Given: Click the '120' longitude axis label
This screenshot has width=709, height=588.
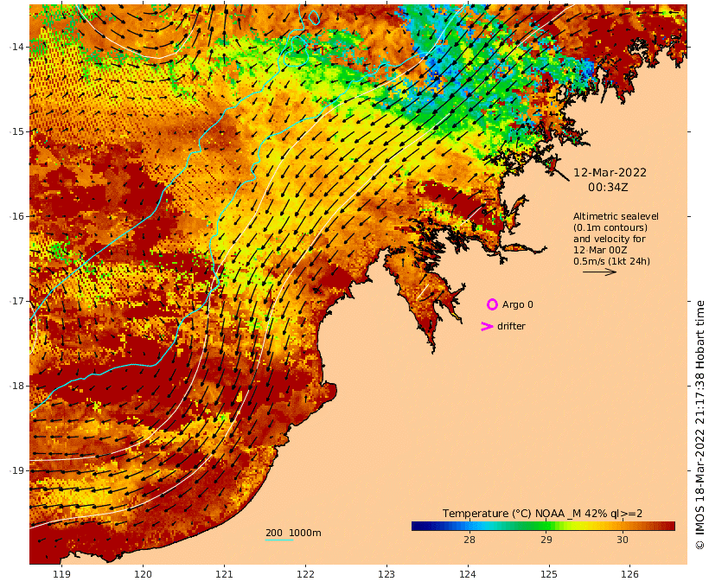Looking at the screenshot, I should [143, 574].
